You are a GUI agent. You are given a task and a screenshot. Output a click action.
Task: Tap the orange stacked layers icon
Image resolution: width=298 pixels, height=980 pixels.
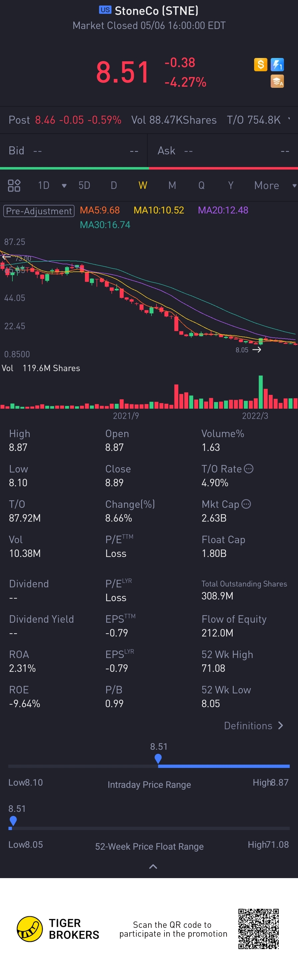click(x=277, y=81)
